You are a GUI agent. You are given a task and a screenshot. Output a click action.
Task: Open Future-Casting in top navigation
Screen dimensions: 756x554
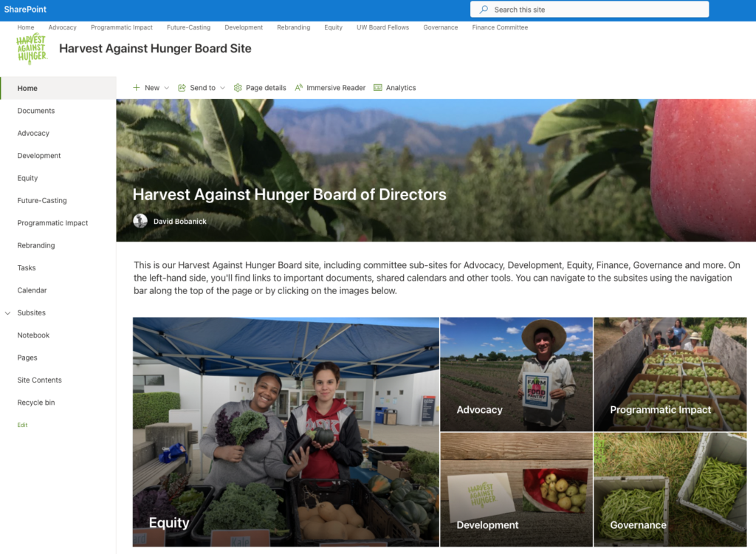coord(188,27)
